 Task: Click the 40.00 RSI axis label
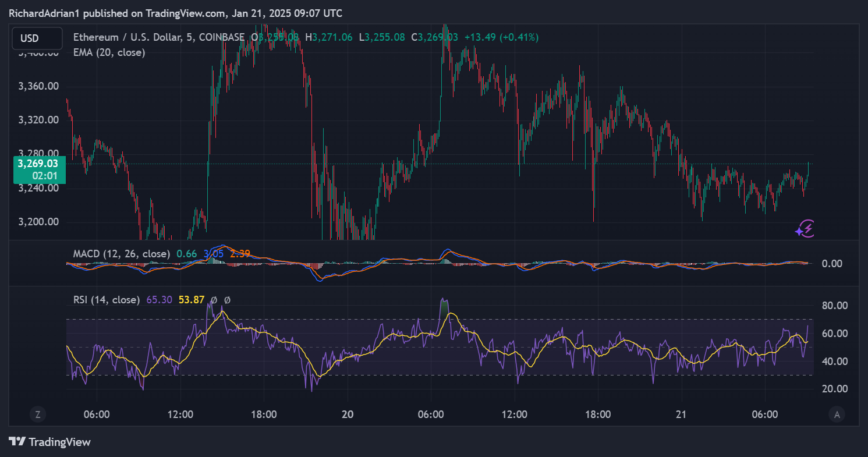coord(835,361)
